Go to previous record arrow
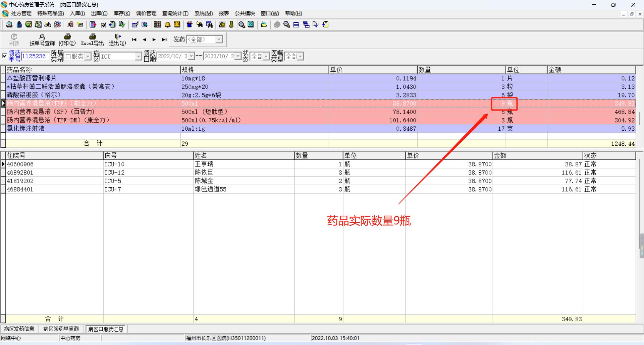The height and width of the screenshot is (345, 644). (x=144, y=40)
